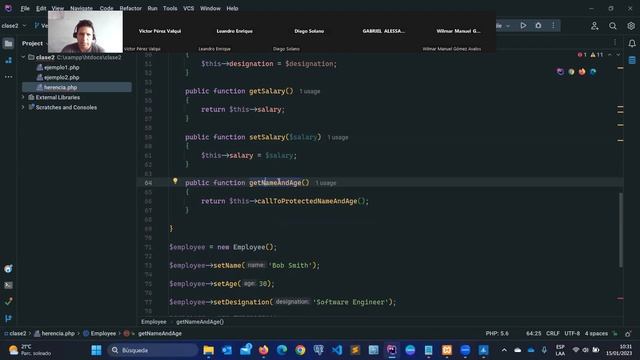The width and height of the screenshot is (640, 360).
Task: Change PHP language level PHP: 5.6
Action: pyautogui.click(x=497, y=333)
